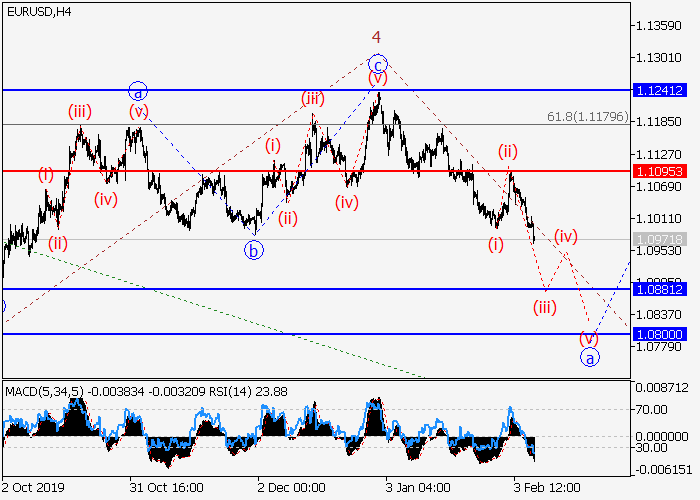Select the red wave 4 label
Screen dimensions: 700x500
click(377, 36)
